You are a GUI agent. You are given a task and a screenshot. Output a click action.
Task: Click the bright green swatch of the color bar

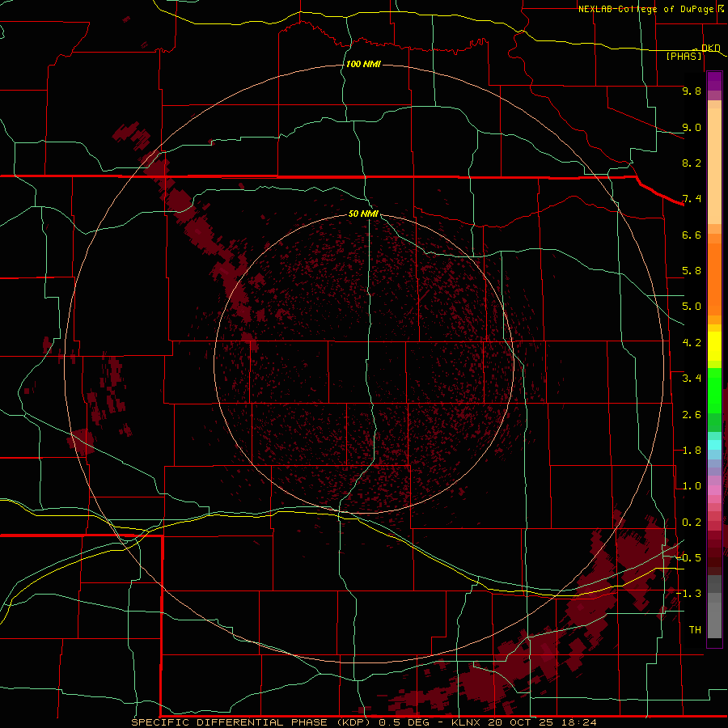pos(714,390)
